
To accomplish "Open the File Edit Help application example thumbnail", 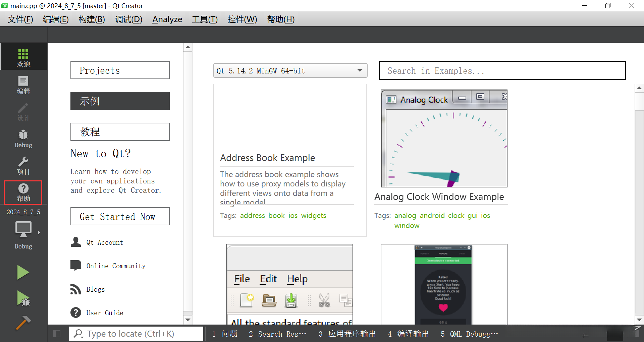I will click(x=290, y=284).
